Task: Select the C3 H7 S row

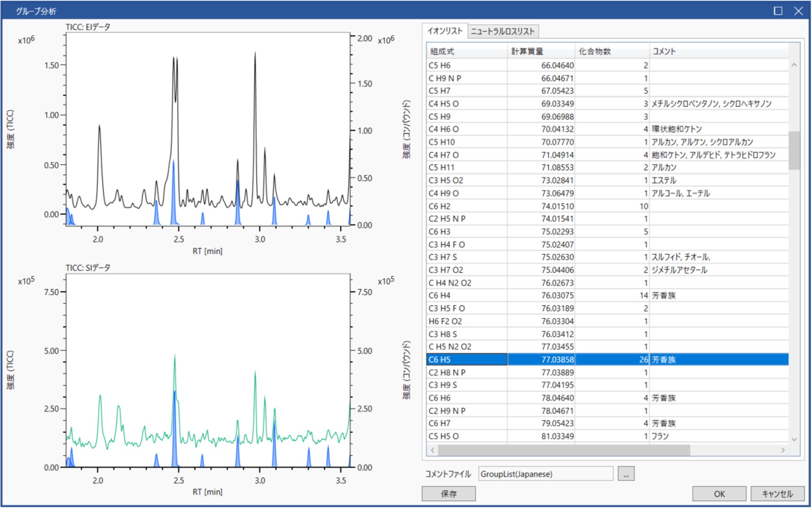Action: pyautogui.click(x=607, y=257)
